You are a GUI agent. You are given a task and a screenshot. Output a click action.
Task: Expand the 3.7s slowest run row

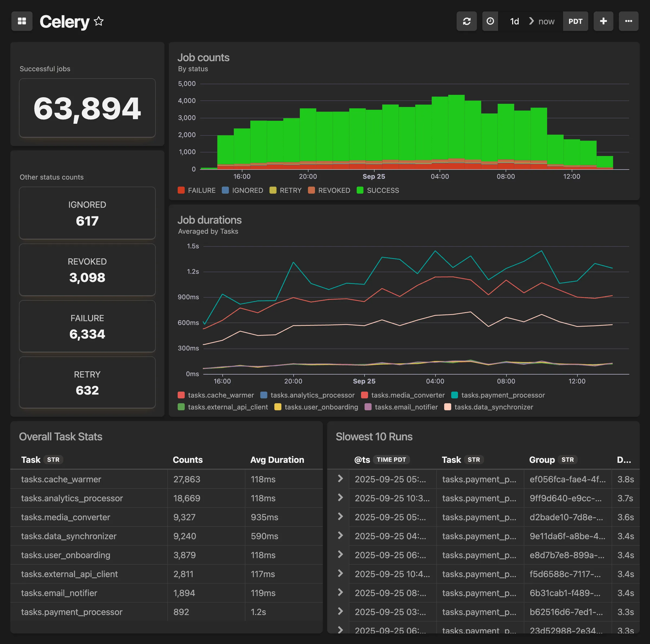click(x=340, y=498)
